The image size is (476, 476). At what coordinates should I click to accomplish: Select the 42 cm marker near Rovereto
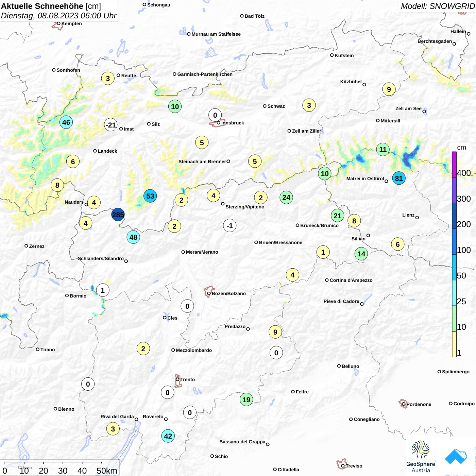168,436
